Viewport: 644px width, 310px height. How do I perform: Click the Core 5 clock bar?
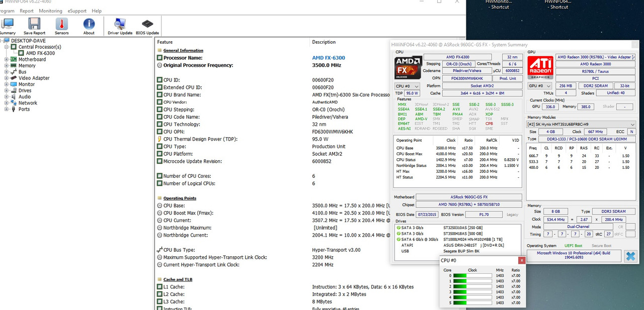click(x=472, y=303)
